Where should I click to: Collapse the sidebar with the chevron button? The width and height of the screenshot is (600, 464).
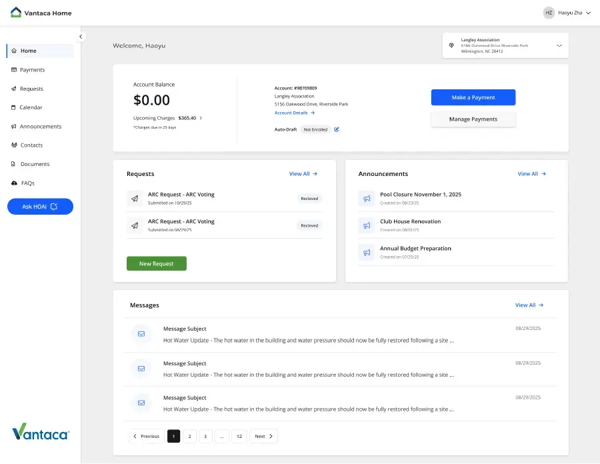(x=81, y=37)
